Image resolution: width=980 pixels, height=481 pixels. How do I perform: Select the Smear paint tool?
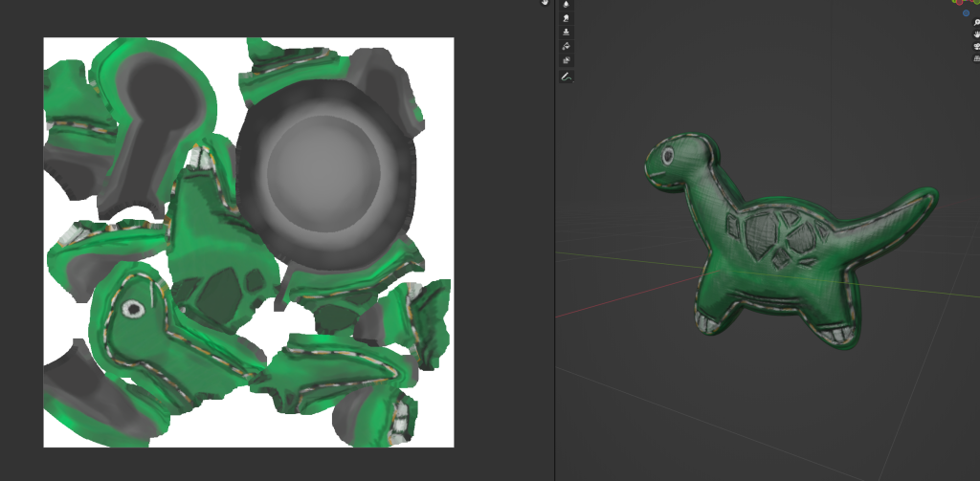coord(566,17)
